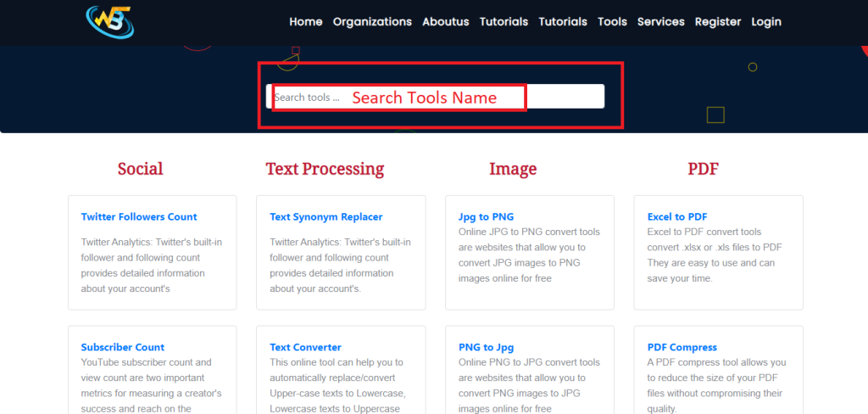Open the Text Converter tool
The height and width of the screenshot is (414, 868).
point(305,348)
